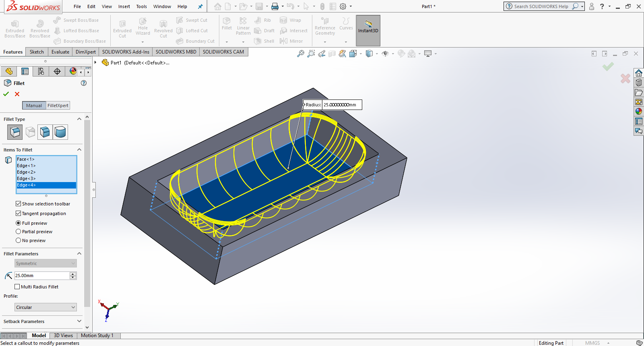This screenshot has height=346, width=644.
Task: Collapse the Items To Fillet section
Action: coord(79,150)
